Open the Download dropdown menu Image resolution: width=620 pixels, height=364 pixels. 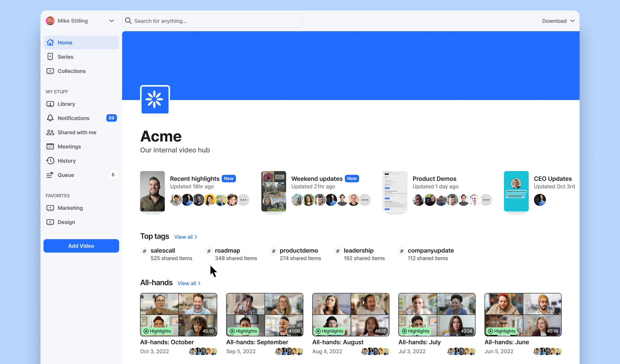pos(558,21)
